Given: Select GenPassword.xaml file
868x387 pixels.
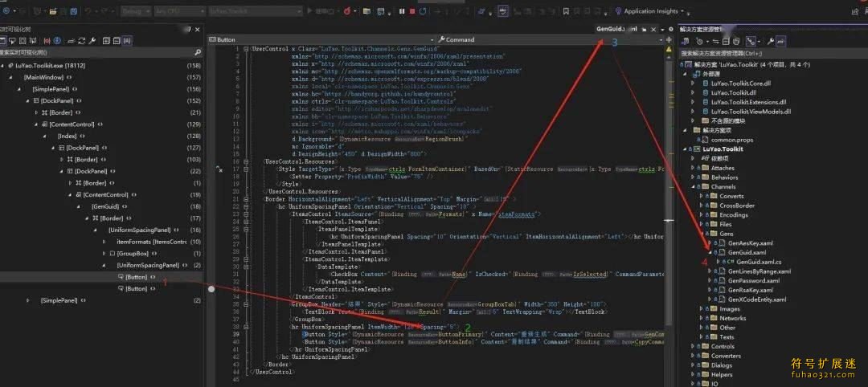Looking at the screenshot, I should [x=753, y=280].
